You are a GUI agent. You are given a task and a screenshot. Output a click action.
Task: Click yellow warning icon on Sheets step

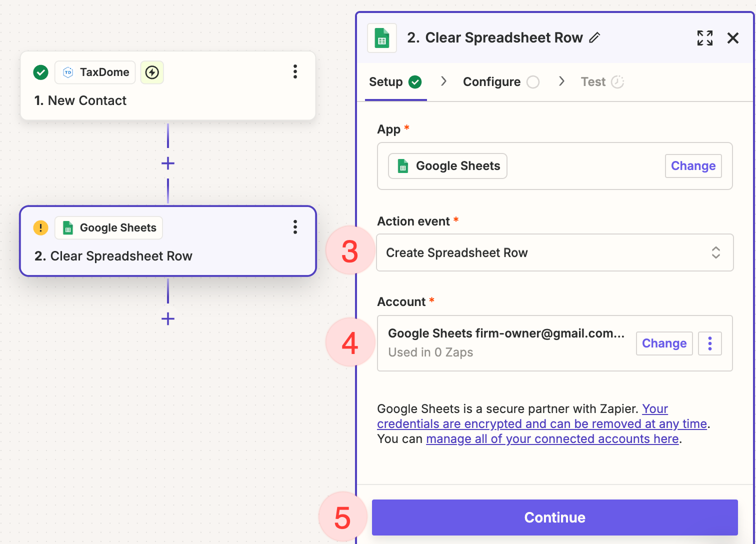point(40,228)
